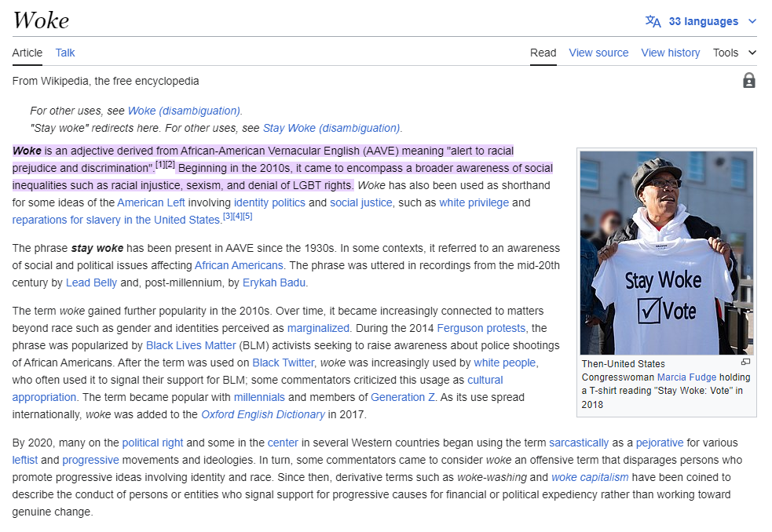Viewport: 772px width, 532px height.
Task: Open the white people link
Action: 505,363
